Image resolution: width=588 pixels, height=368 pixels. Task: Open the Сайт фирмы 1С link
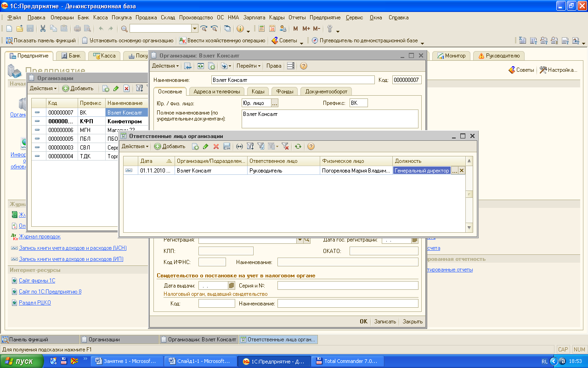pos(37,281)
